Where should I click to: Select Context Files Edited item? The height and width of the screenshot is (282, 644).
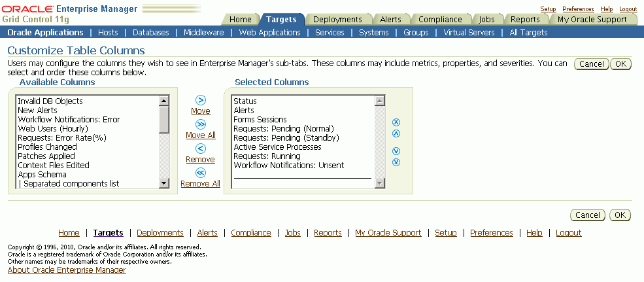coord(54,166)
